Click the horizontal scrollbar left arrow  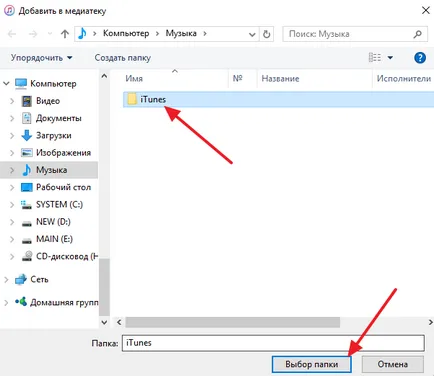pyautogui.click(x=119, y=322)
